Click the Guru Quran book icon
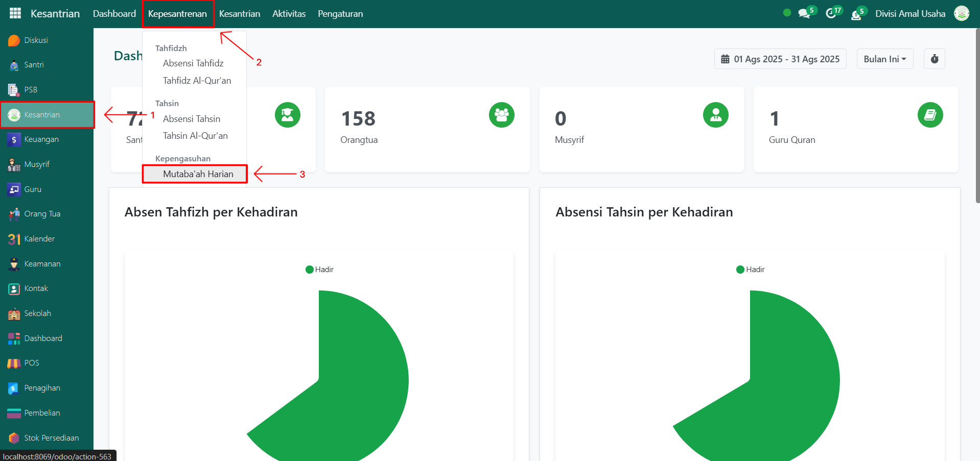This screenshot has height=461, width=980. (x=929, y=115)
